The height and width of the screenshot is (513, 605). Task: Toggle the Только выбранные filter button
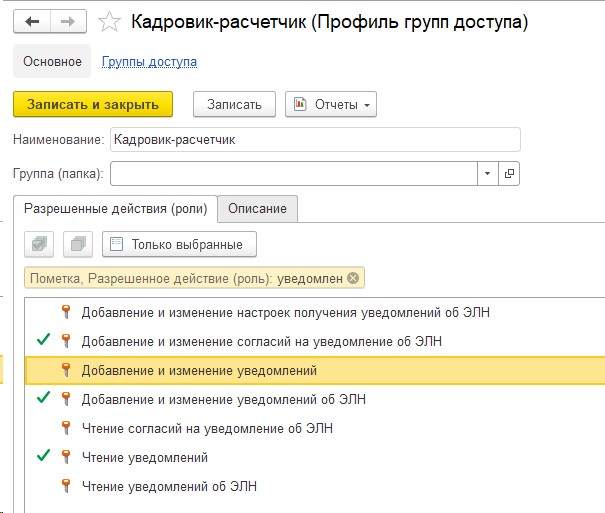pyautogui.click(x=179, y=244)
